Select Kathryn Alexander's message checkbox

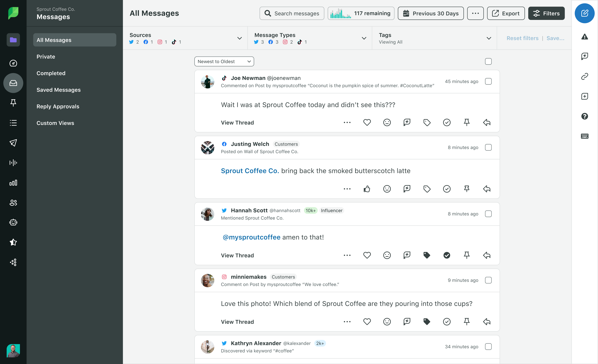point(488,346)
